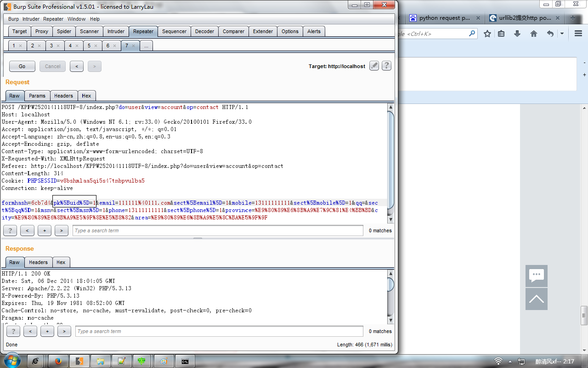Screen dimensions: 588x368
Task: Open the Help menu
Action: 95,19
